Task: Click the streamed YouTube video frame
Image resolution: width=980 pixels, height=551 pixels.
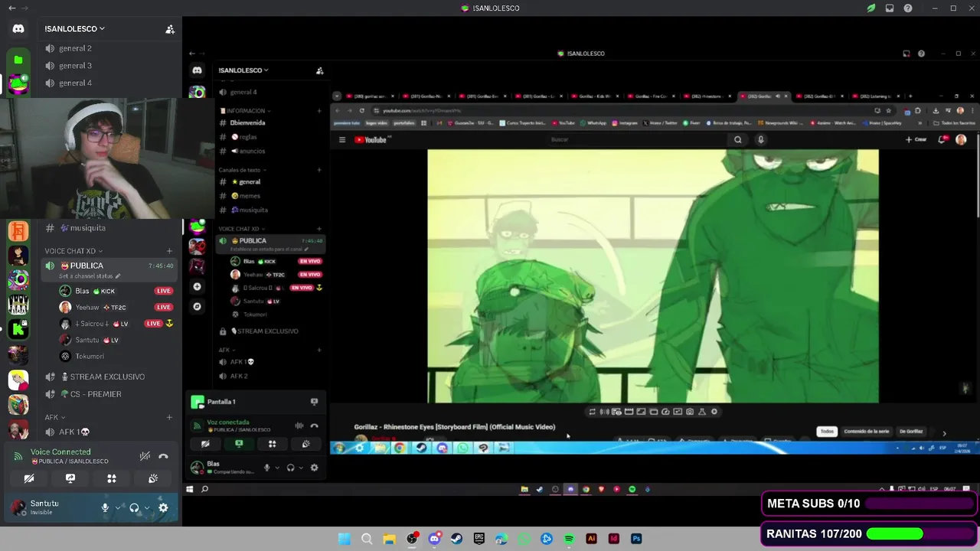Action: (653, 275)
